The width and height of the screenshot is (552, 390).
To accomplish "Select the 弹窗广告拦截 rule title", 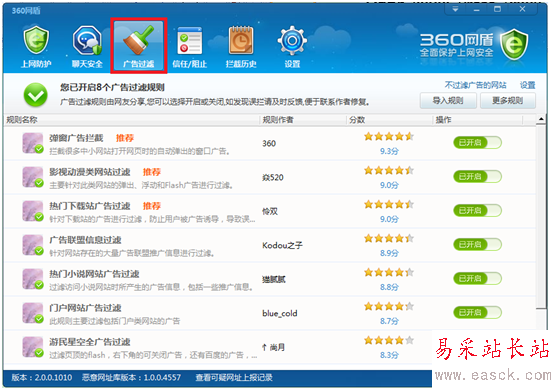I will [x=76, y=138].
